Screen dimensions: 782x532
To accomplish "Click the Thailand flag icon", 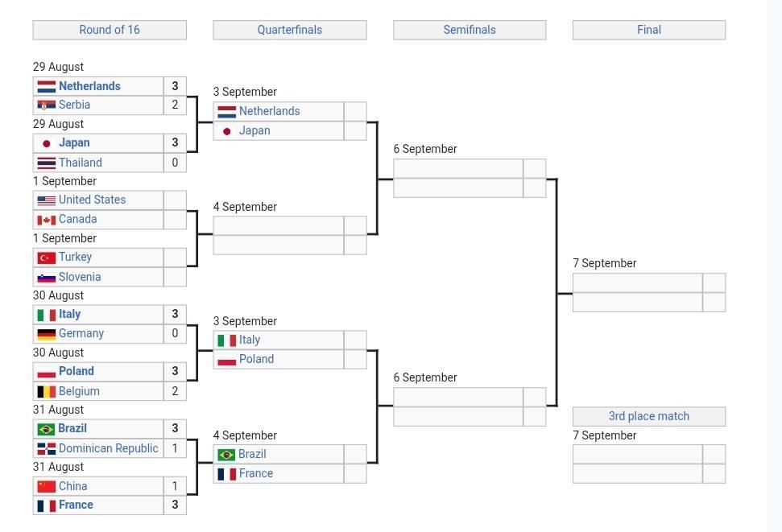I will coord(47,163).
